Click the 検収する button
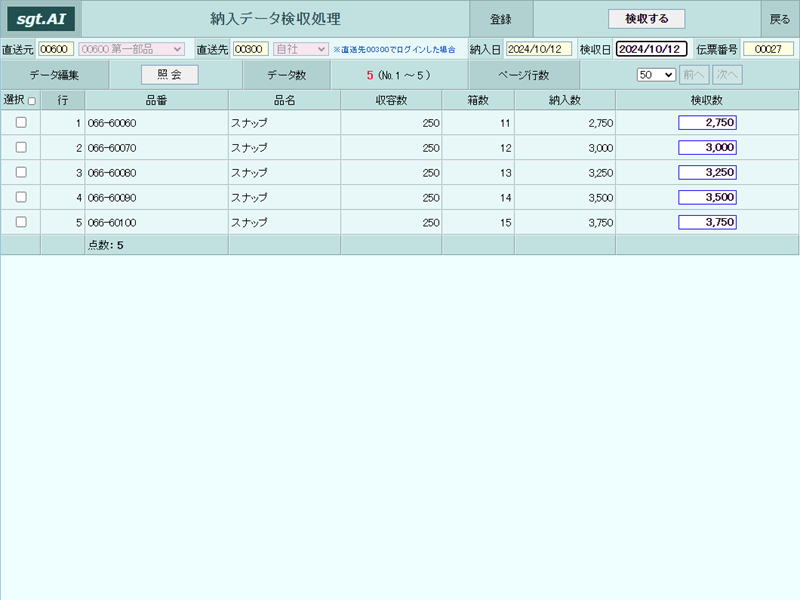 coord(646,19)
